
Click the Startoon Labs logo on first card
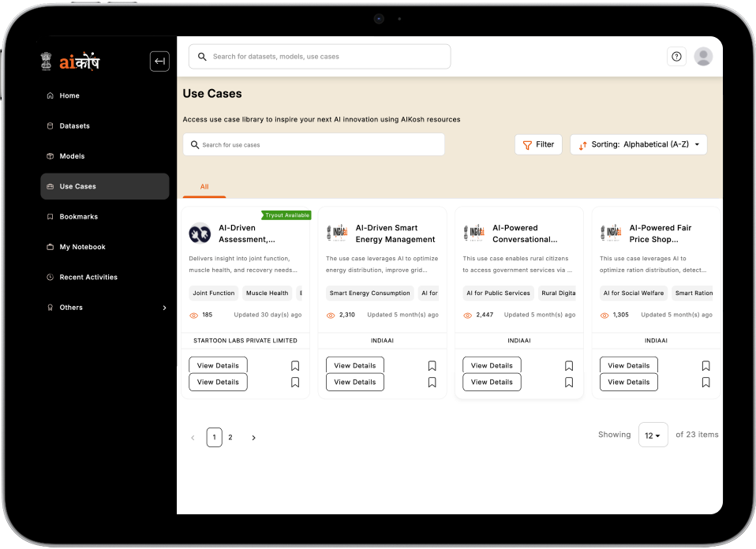coord(200,233)
